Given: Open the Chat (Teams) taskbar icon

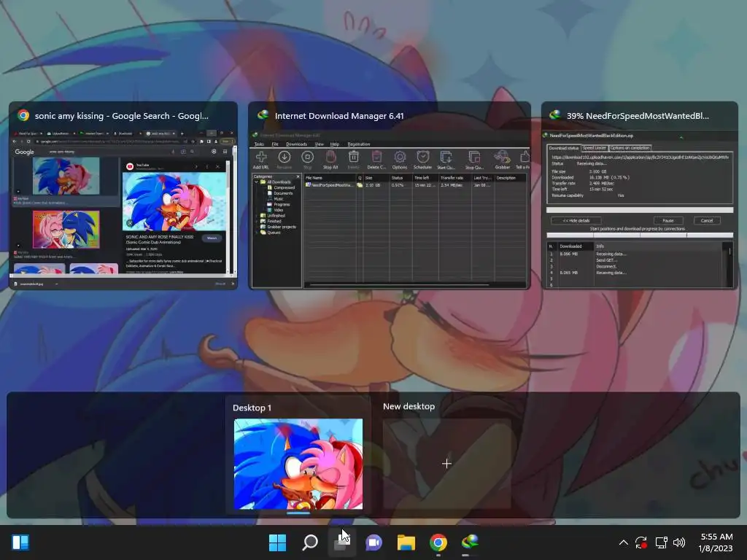Looking at the screenshot, I should coord(374,542).
